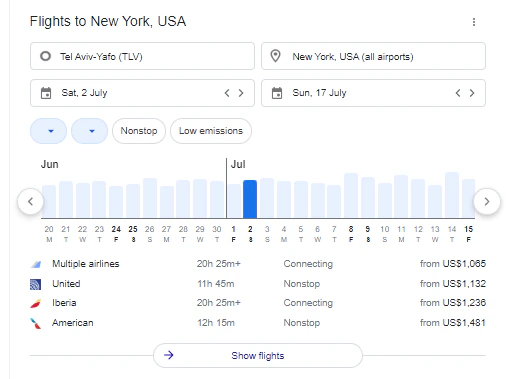Click the from US$1,236 price
This screenshot has height=379, width=517.
click(453, 303)
